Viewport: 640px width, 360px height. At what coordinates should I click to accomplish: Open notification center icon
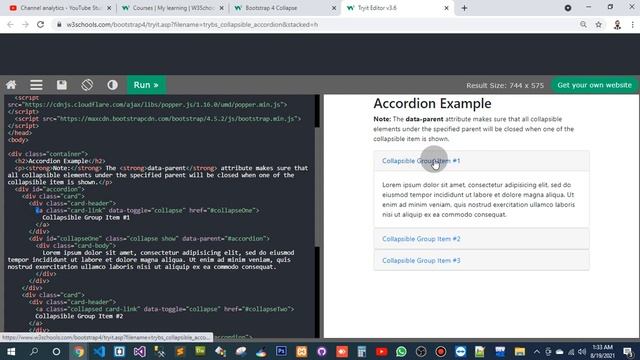point(628,351)
